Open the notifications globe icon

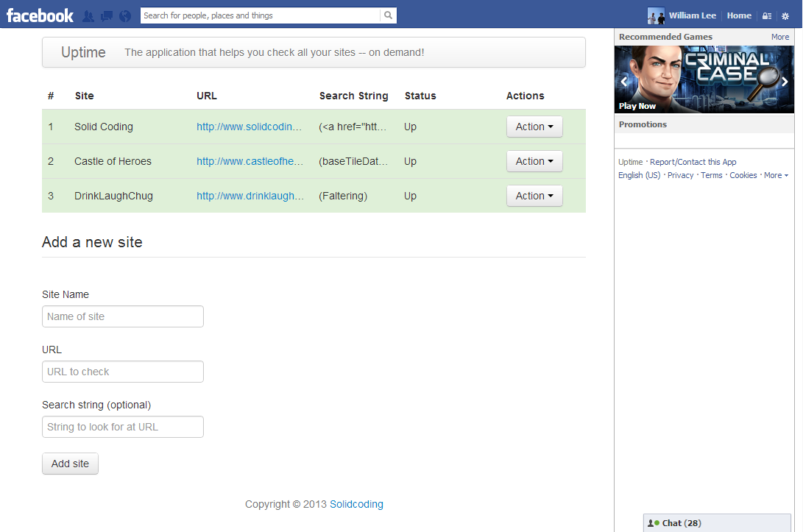click(125, 16)
